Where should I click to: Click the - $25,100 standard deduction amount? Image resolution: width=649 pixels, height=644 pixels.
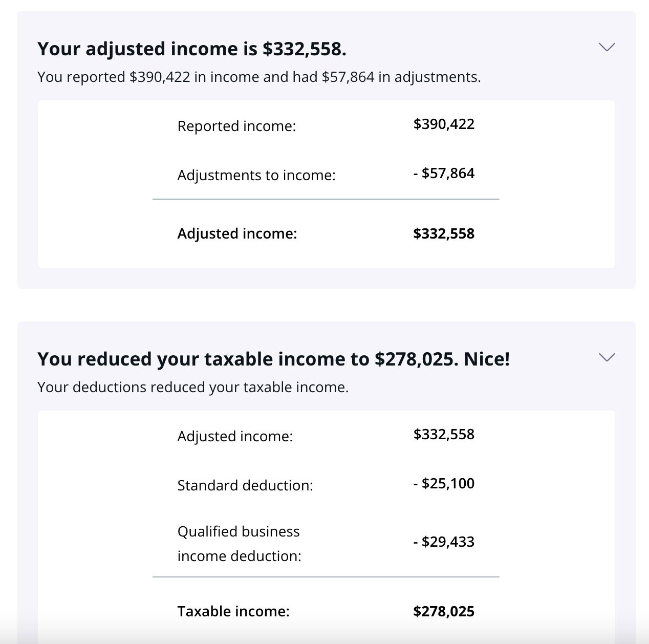click(x=444, y=484)
